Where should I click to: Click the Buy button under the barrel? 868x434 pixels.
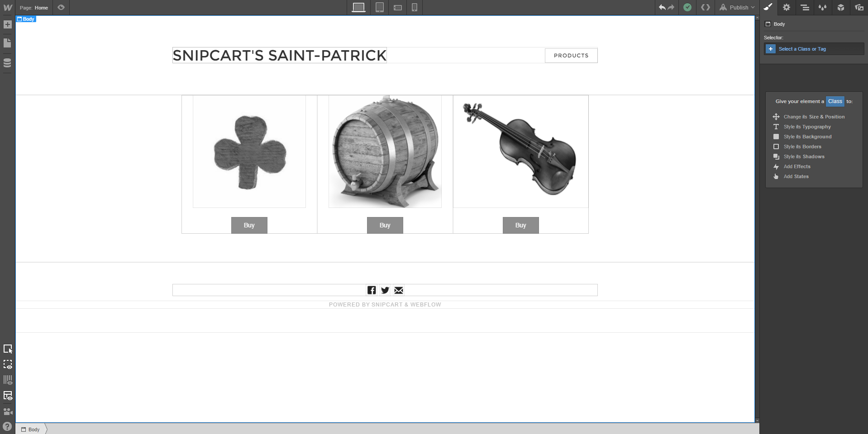pyautogui.click(x=385, y=225)
